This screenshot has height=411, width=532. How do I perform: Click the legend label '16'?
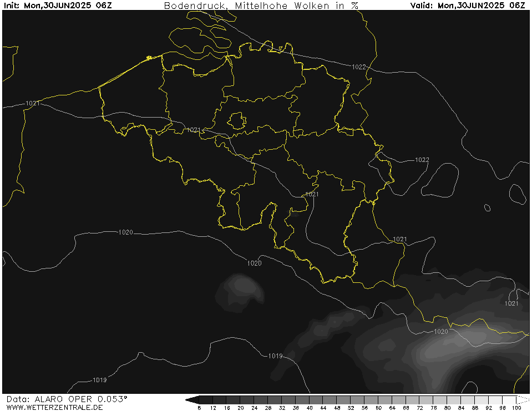(x=227, y=408)
